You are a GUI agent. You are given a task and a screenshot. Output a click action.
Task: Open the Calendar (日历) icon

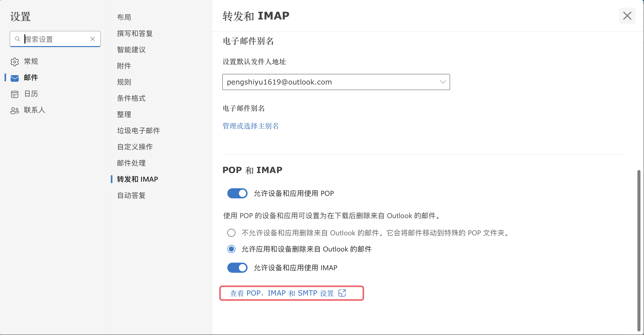coord(15,94)
